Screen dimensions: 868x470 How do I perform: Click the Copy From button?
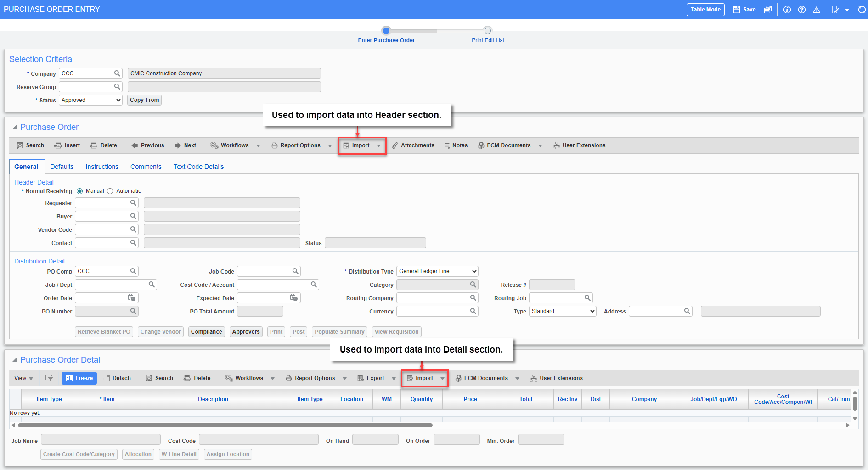(144, 100)
